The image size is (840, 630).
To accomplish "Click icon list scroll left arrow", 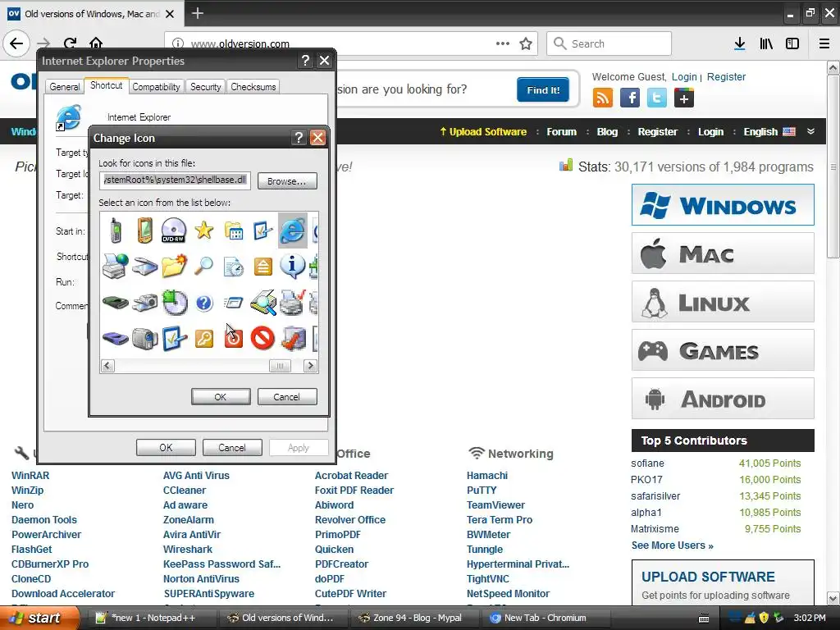I will click(x=107, y=366).
